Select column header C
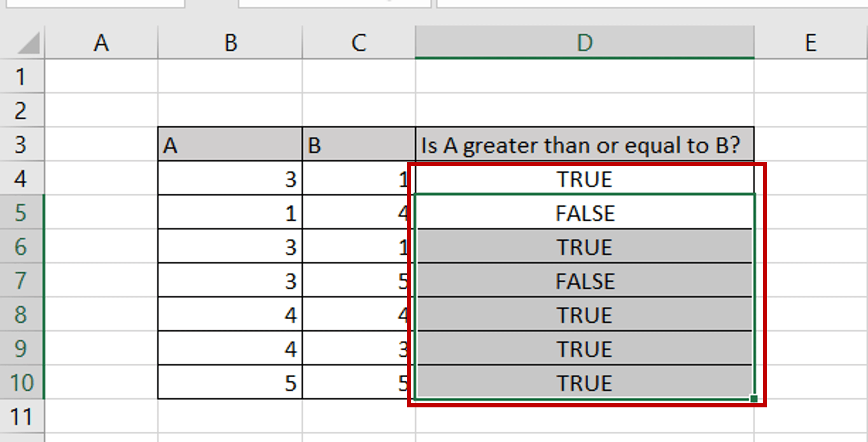Screen dimensions: 868x442 359,42
